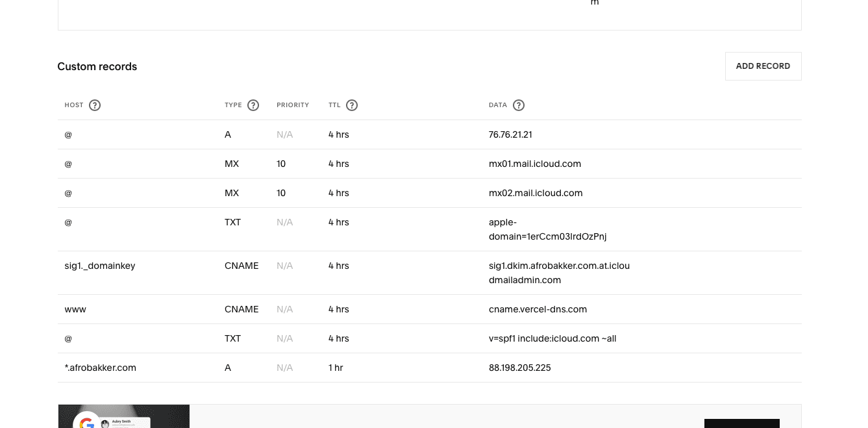Click the mx01.mail.icloud.com MX record data
Image resolution: width=868 pixels, height=428 pixels.
pyautogui.click(x=534, y=164)
